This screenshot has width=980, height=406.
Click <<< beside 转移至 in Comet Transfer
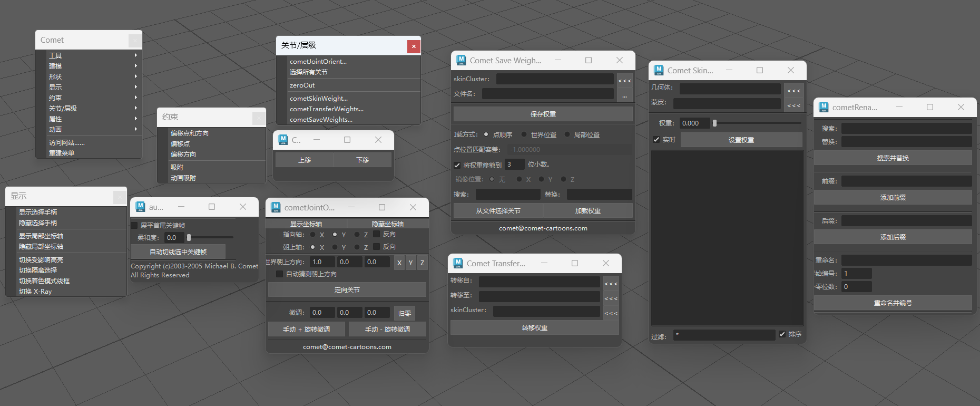coord(611,298)
